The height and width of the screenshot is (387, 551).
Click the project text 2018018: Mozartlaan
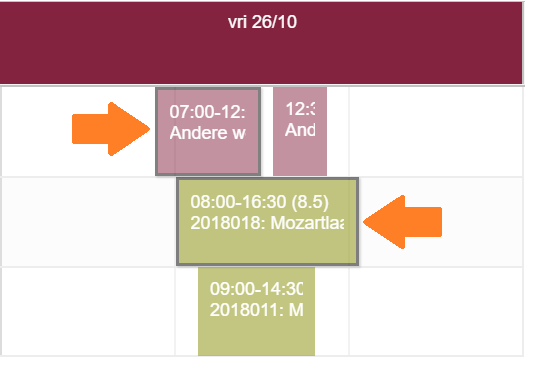[x=267, y=223]
